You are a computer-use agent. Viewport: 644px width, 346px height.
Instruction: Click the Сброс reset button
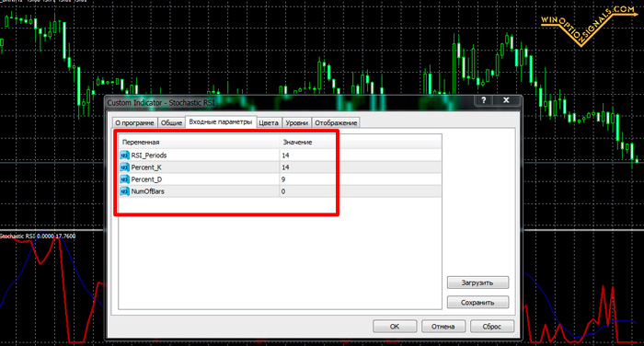[x=492, y=327]
